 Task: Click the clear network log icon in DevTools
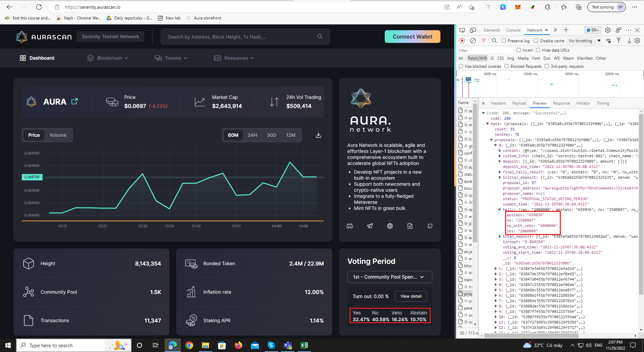[x=473, y=41]
